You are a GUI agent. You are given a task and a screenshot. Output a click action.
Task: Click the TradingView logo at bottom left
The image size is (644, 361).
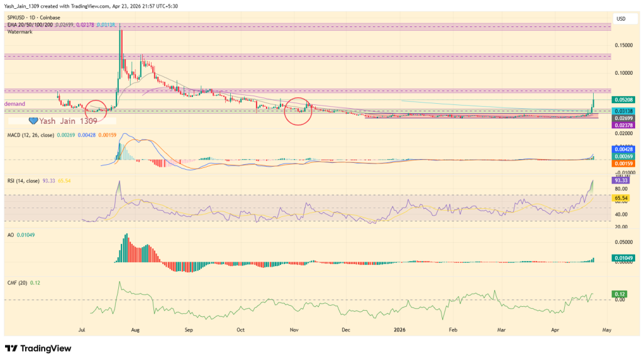pyautogui.click(x=38, y=348)
